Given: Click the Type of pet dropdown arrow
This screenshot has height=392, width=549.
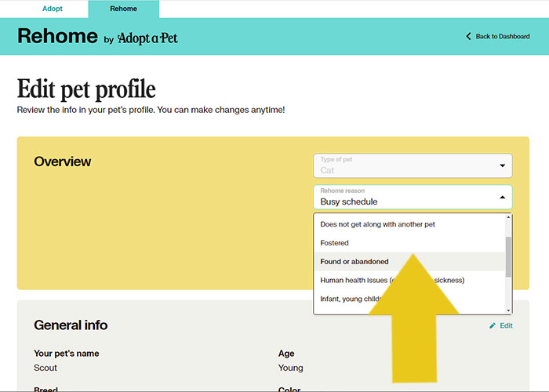Looking at the screenshot, I should click(502, 166).
